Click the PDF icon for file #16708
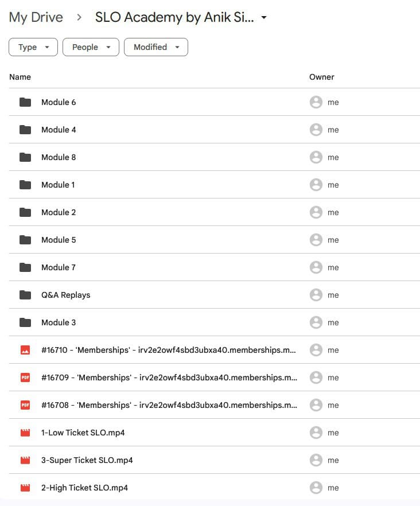The width and height of the screenshot is (420, 506). click(x=25, y=405)
